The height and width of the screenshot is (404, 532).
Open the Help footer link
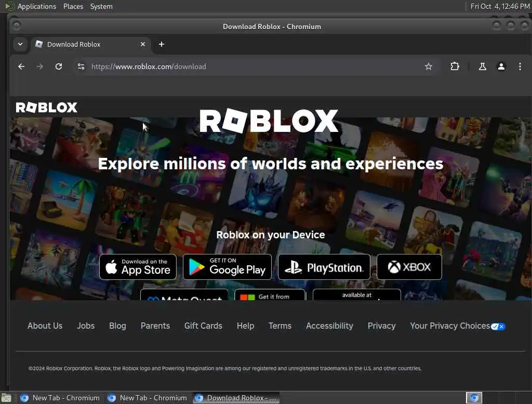245,326
